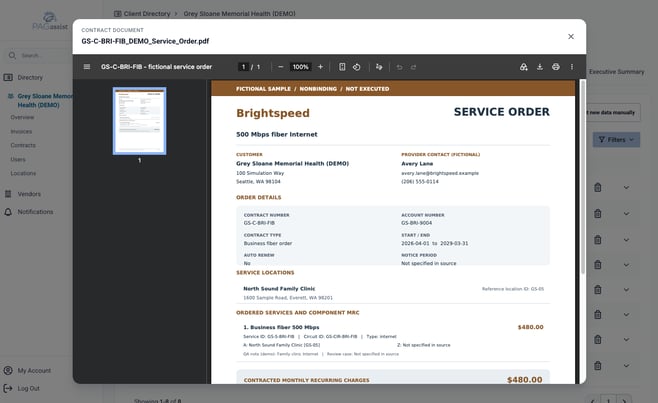Print the PDF document
Viewport: 658px width, 403px height.
tap(556, 67)
